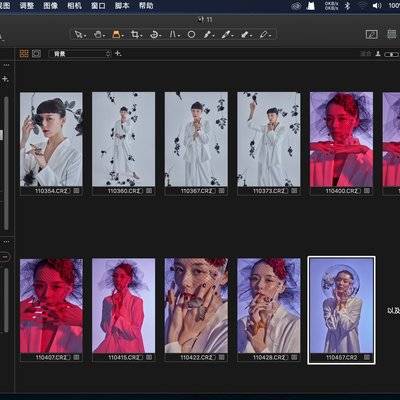This screenshot has width=400, height=400.
Task: Open the 相机 menu
Action: (x=74, y=6)
